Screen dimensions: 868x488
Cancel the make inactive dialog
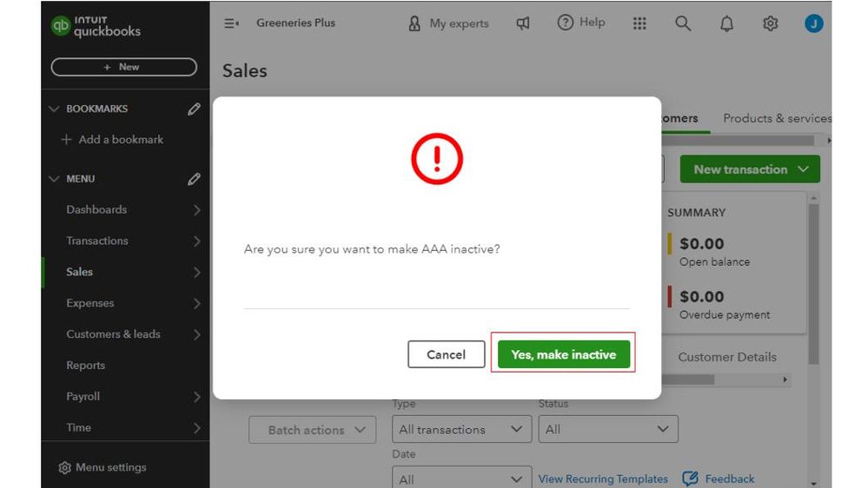tap(446, 354)
